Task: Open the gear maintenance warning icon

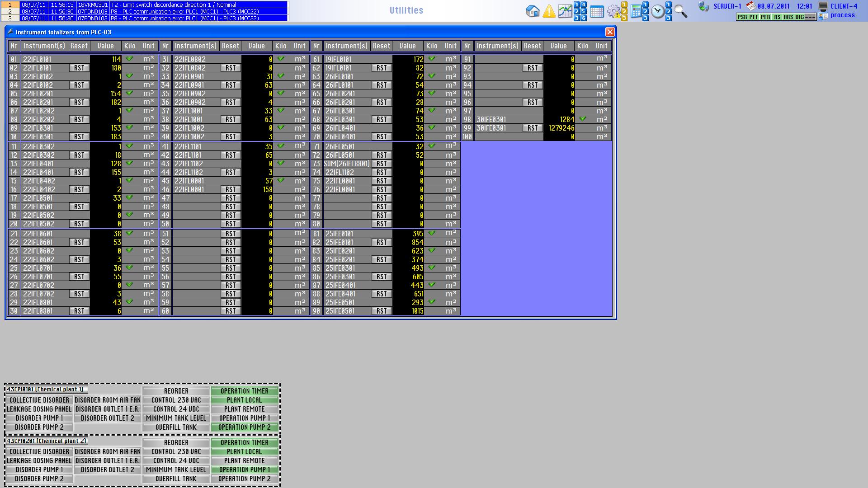Action: [x=613, y=12]
